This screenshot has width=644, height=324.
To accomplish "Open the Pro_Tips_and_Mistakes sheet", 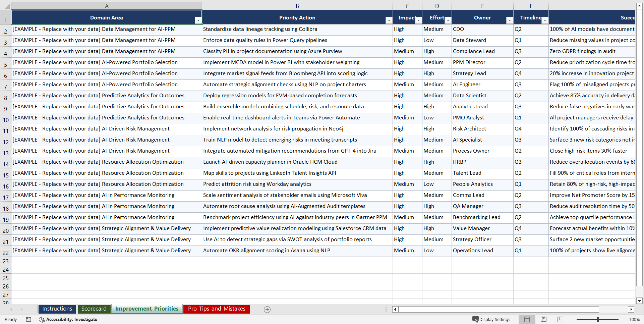I will point(217,309).
